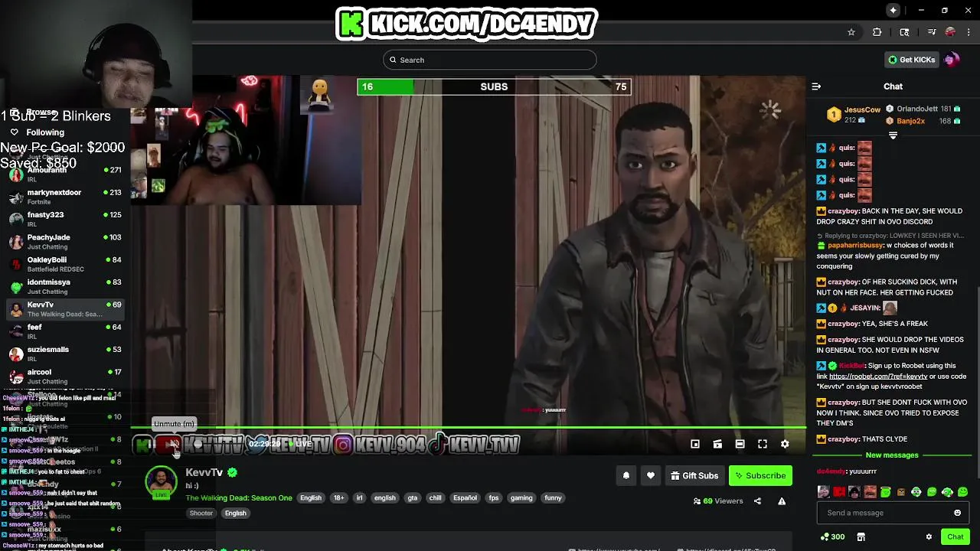Open the Chrome profile avatar
Screen dimensions: 980x551
(950, 32)
